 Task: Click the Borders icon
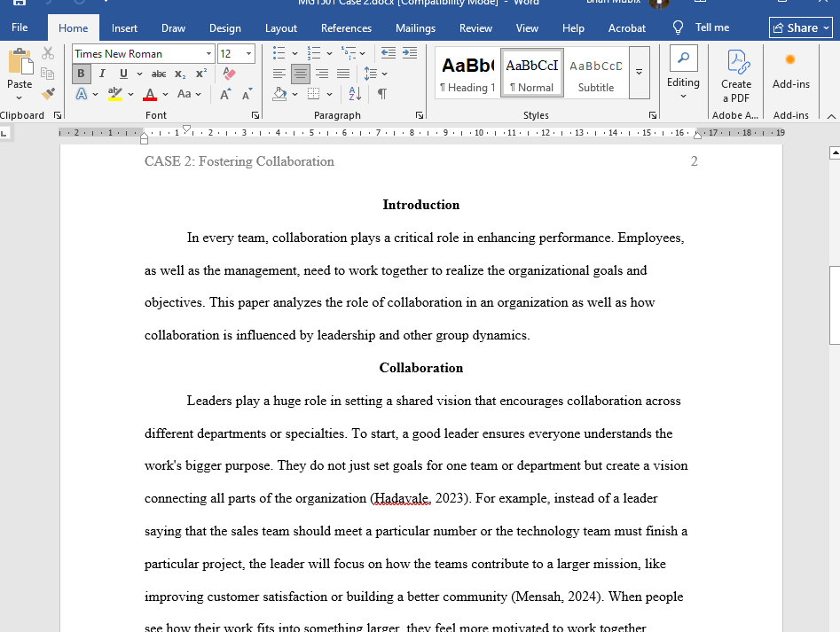pyautogui.click(x=314, y=94)
